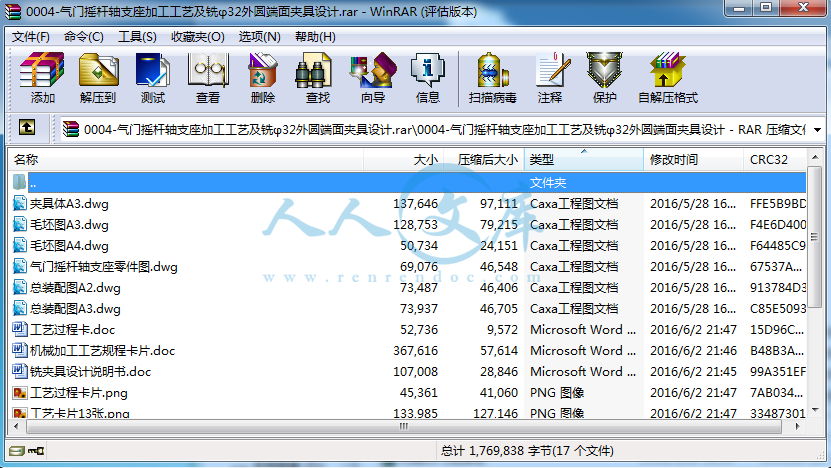Click the PNG 图像 type for 工艺过程卡片.png
Image resolution: width=831 pixels, height=468 pixels.
coord(557,393)
